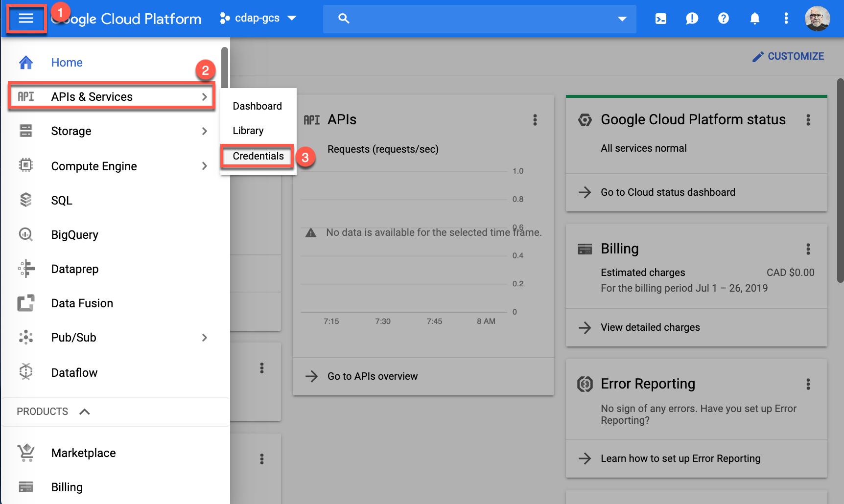Click the Dataflow sidebar icon
The image size is (844, 504).
point(25,372)
